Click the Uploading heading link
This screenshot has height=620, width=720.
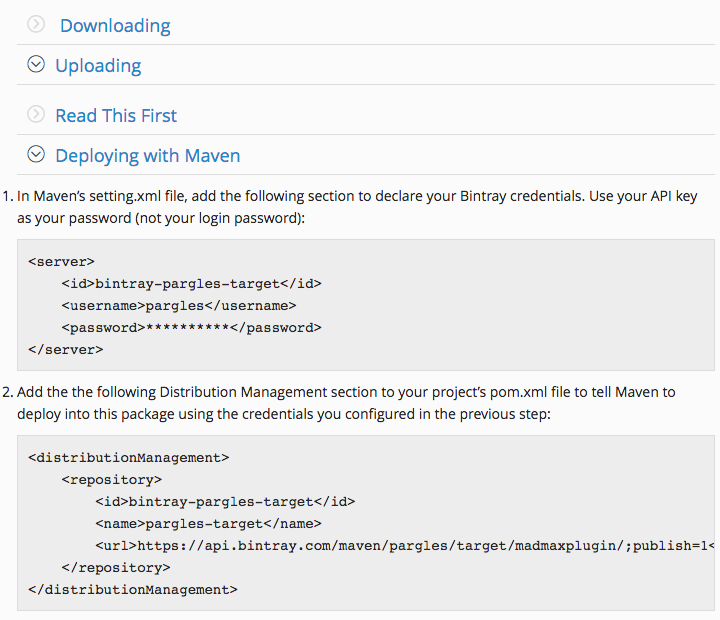pos(98,66)
